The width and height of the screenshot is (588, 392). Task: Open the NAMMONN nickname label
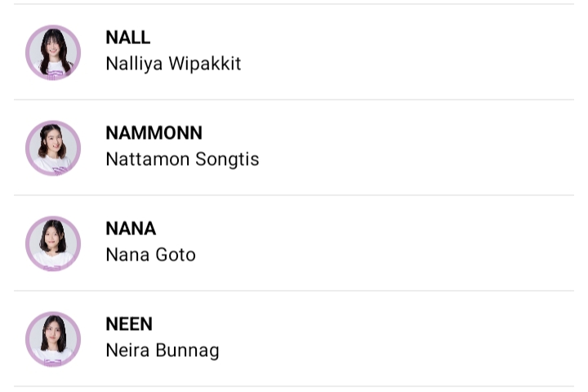[x=154, y=133]
